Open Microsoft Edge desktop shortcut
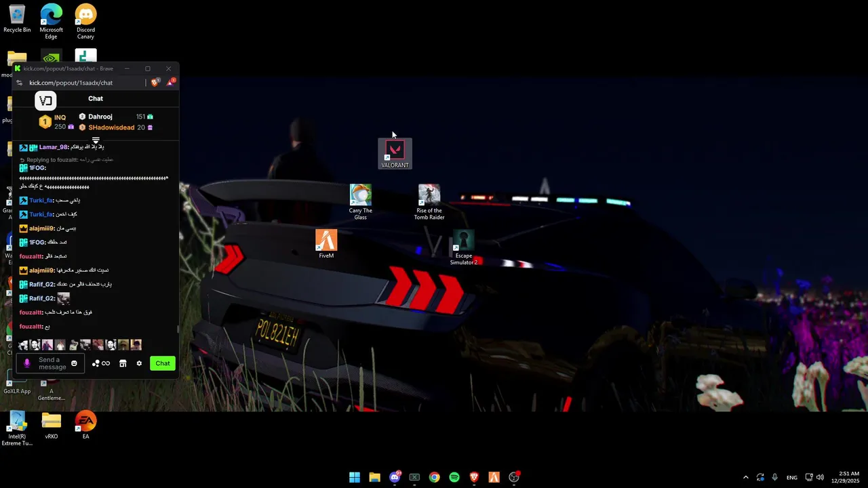The height and width of the screenshot is (488, 868). coord(51,22)
